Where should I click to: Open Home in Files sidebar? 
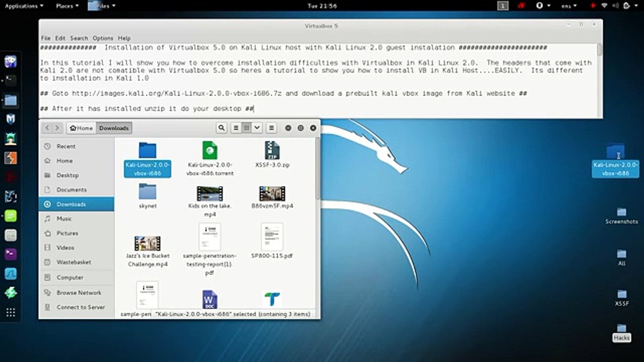[x=76, y=161]
